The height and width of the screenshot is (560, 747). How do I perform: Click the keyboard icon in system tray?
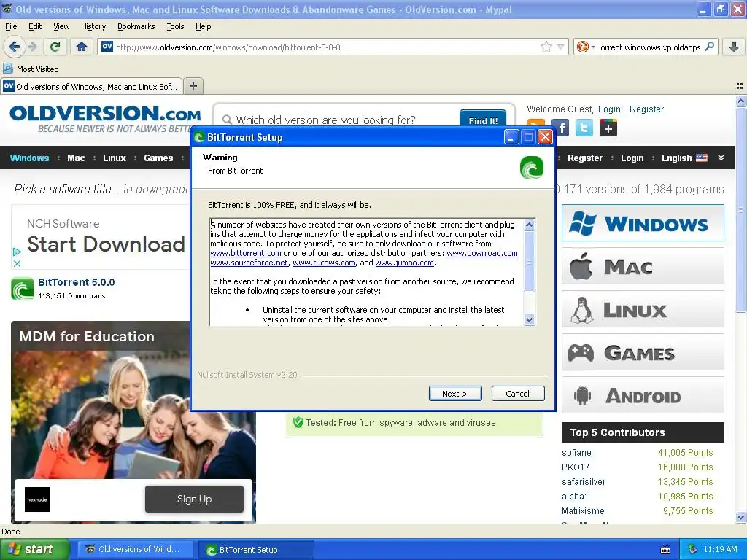pos(665,550)
